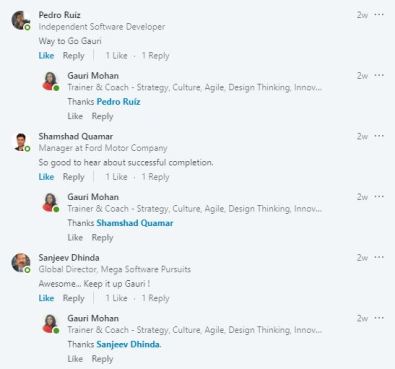The image size is (395, 369).
Task: Open options menu for Pedro Ruiz's comment
Action: click(379, 15)
